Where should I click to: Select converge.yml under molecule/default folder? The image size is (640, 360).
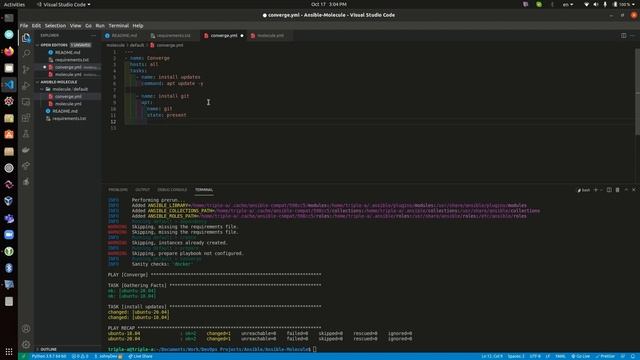(68, 96)
